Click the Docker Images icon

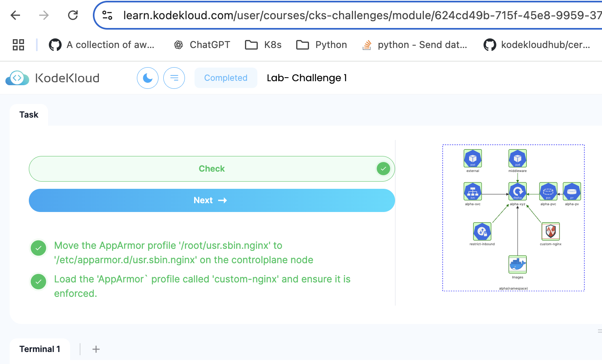click(517, 264)
